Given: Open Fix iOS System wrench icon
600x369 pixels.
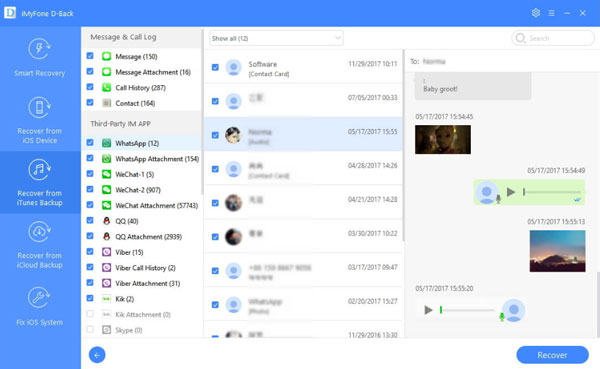Looking at the screenshot, I should coord(39,298).
